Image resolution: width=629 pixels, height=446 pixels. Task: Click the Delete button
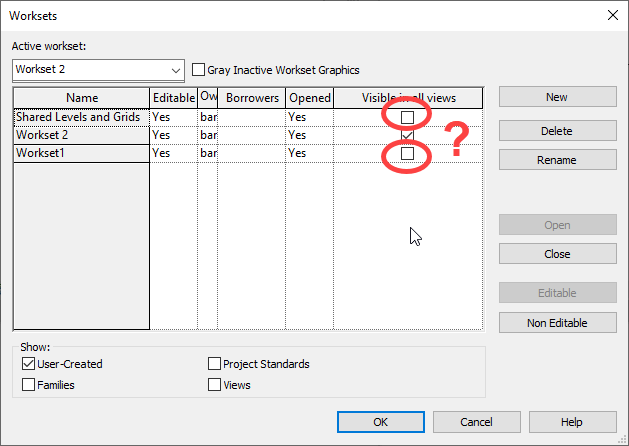[x=558, y=131]
